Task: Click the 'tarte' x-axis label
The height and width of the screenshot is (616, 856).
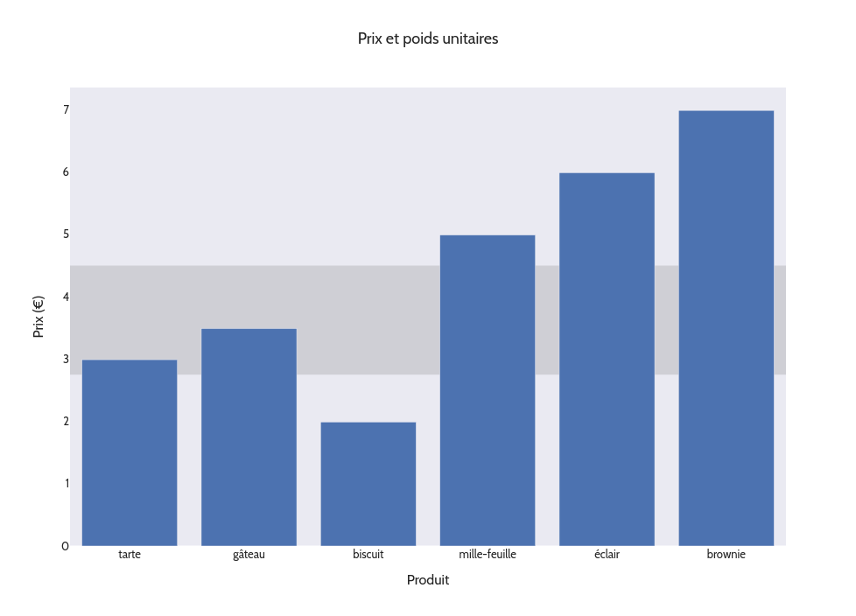Action: click(130, 555)
